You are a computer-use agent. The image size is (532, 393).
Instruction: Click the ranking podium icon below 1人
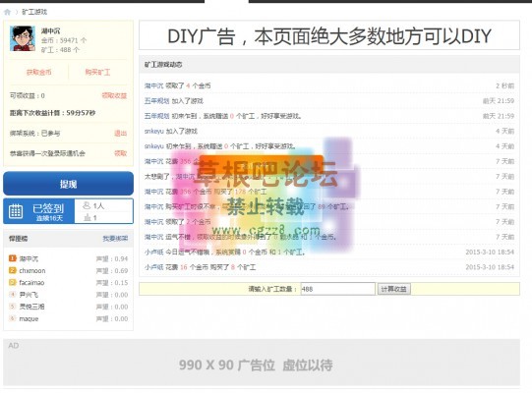coord(88,218)
